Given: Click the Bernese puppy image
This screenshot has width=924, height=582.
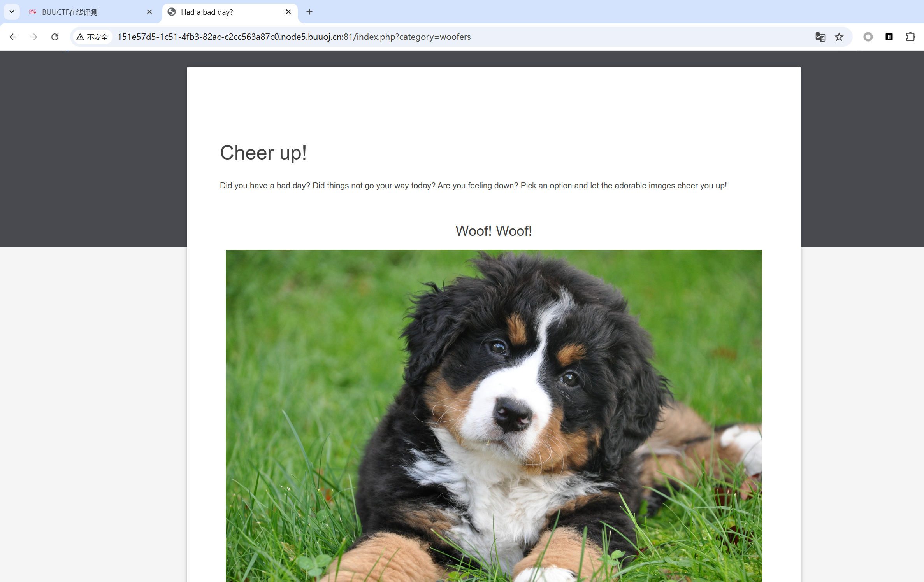Looking at the screenshot, I should tap(494, 415).
